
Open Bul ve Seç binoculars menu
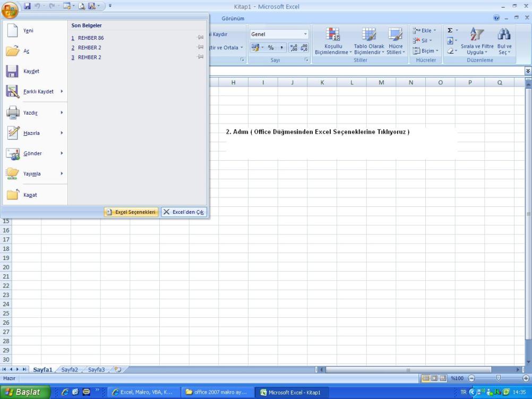click(x=504, y=41)
